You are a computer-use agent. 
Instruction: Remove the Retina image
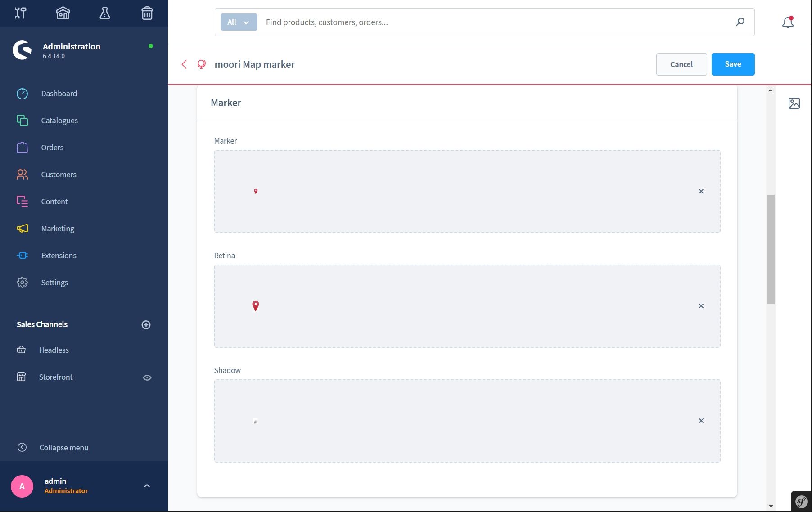pyautogui.click(x=701, y=306)
